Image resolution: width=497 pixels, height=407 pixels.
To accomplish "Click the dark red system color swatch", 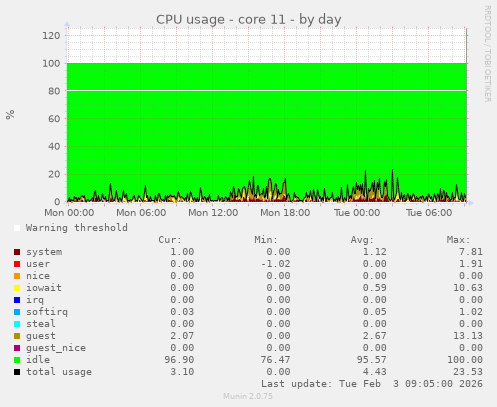I will point(17,252).
